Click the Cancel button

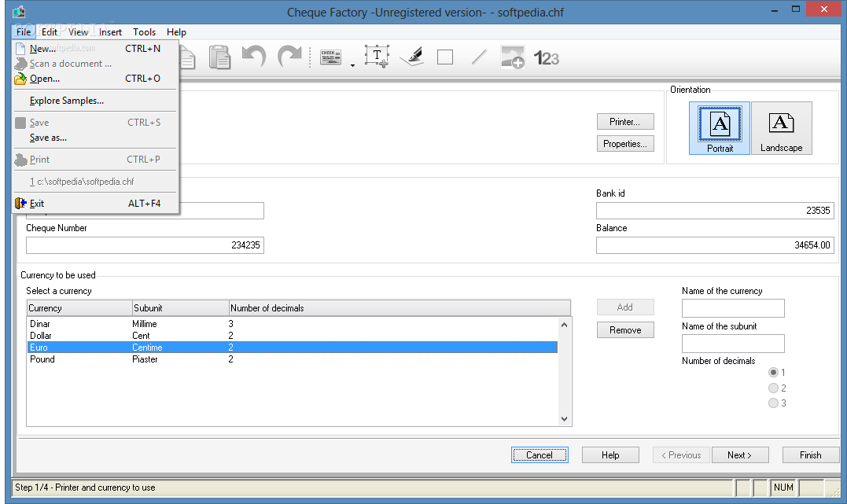540,454
